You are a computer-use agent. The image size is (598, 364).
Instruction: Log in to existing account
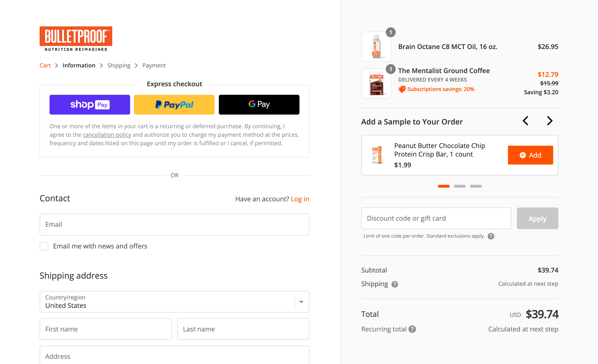300,199
